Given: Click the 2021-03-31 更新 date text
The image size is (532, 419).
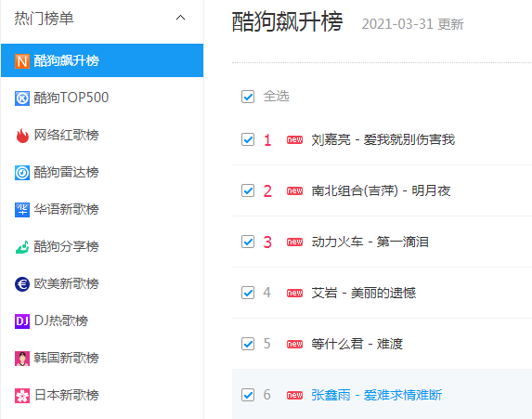Looking at the screenshot, I should click(412, 24).
